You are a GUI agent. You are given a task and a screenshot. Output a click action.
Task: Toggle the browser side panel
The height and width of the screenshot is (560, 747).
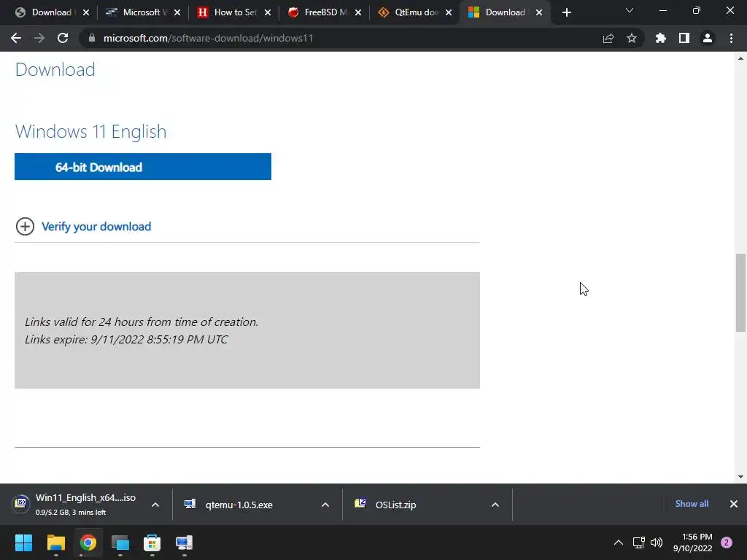coord(684,38)
